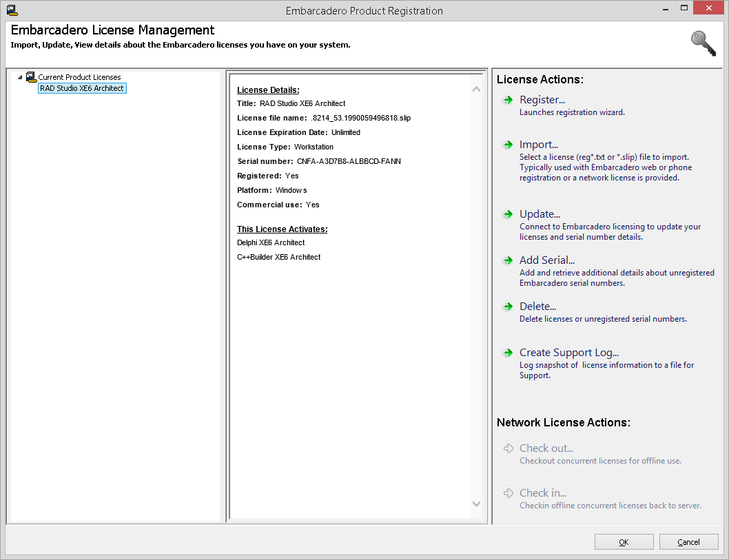Click the Delphi XE6 Architect entry
The height and width of the screenshot is (560, 729).
271,242
